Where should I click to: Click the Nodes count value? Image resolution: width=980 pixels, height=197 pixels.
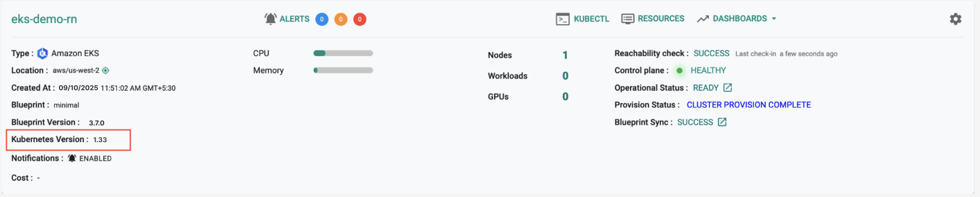tap(565, 55)
